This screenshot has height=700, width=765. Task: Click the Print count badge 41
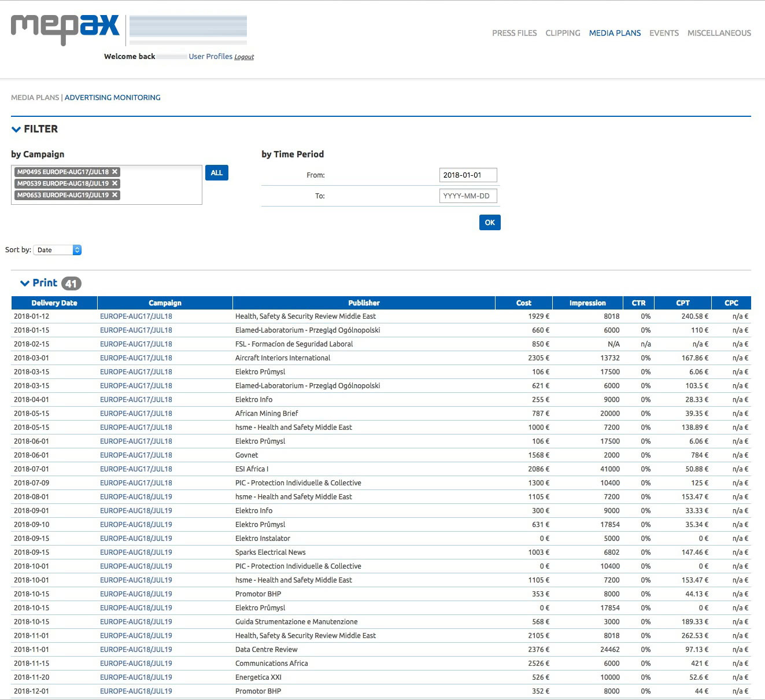point(71,283)
